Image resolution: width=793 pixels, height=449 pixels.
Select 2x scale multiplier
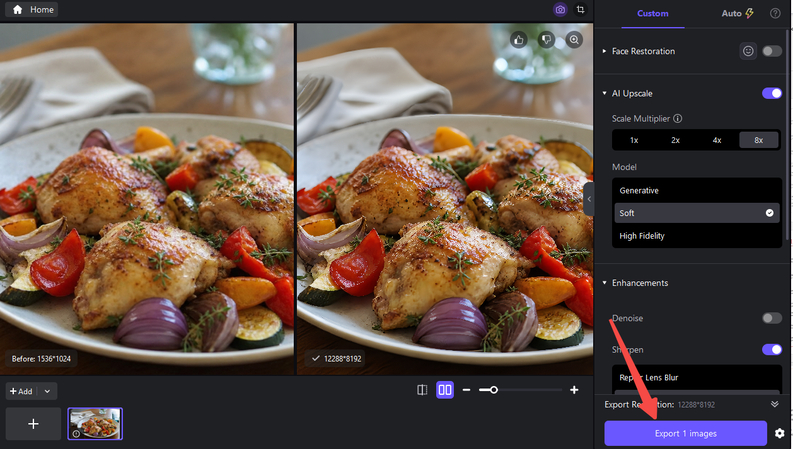(675, 140)
